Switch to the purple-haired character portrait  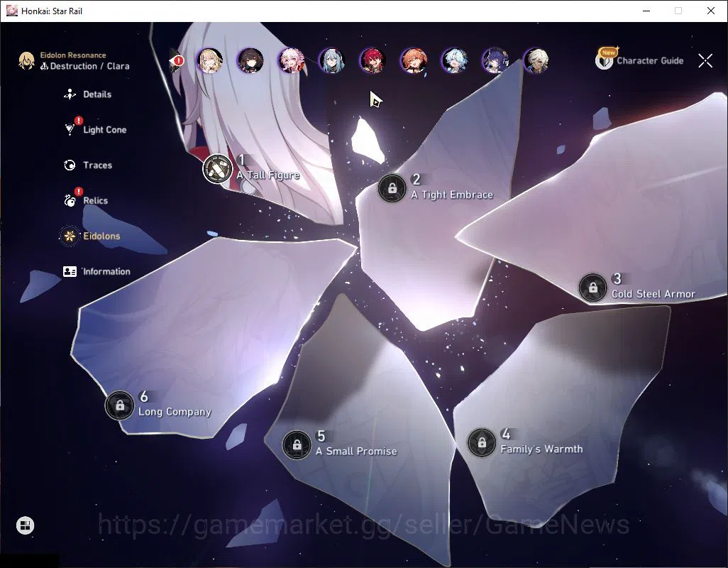(x=495, y=61)
